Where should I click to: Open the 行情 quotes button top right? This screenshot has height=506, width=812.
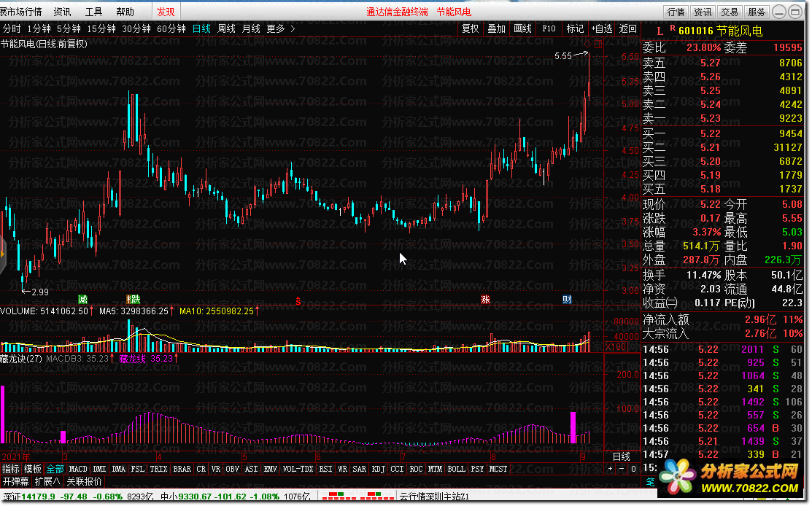coord(676,12)
